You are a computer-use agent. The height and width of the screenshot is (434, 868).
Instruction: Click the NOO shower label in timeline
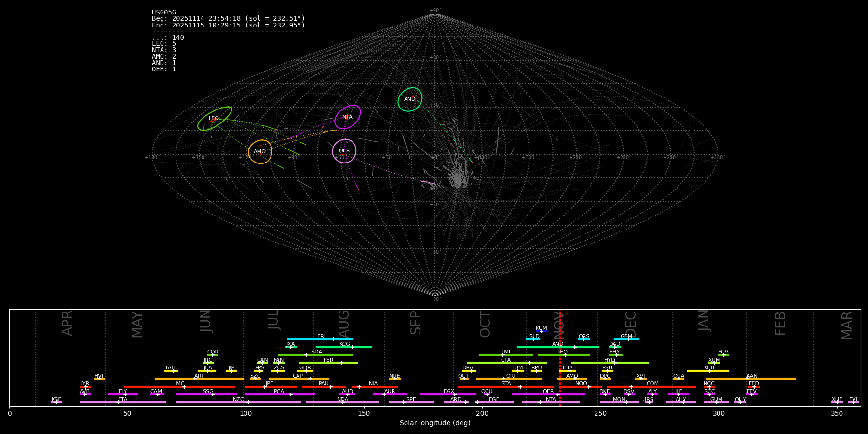click(x=582, y=384)
